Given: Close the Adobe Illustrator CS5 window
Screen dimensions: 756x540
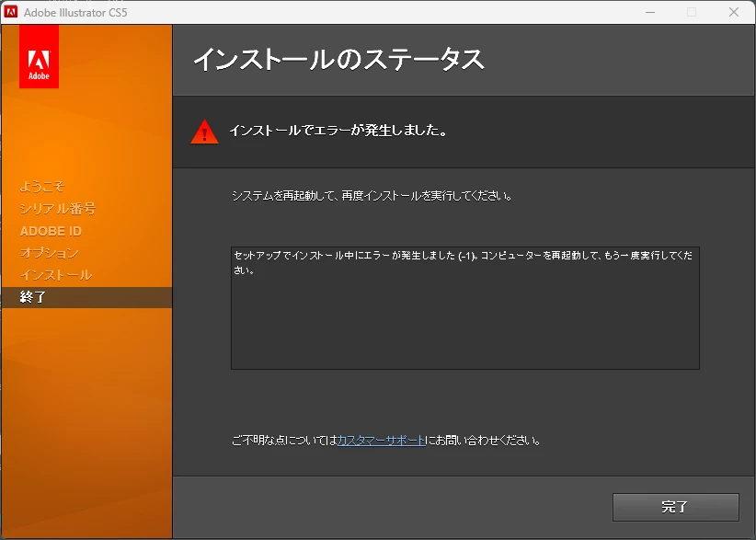Looking at the screenshot, I should click(x=734, y=12).
